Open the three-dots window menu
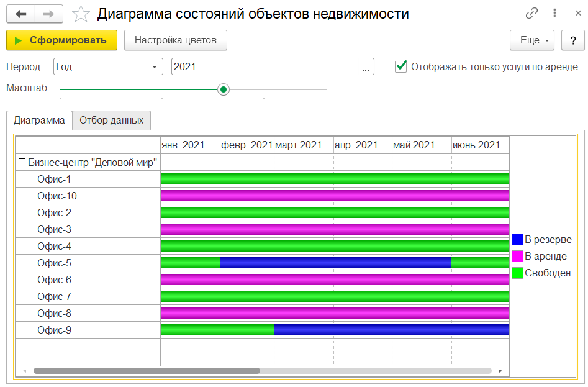The image size is (588, 387). point(554,13)
